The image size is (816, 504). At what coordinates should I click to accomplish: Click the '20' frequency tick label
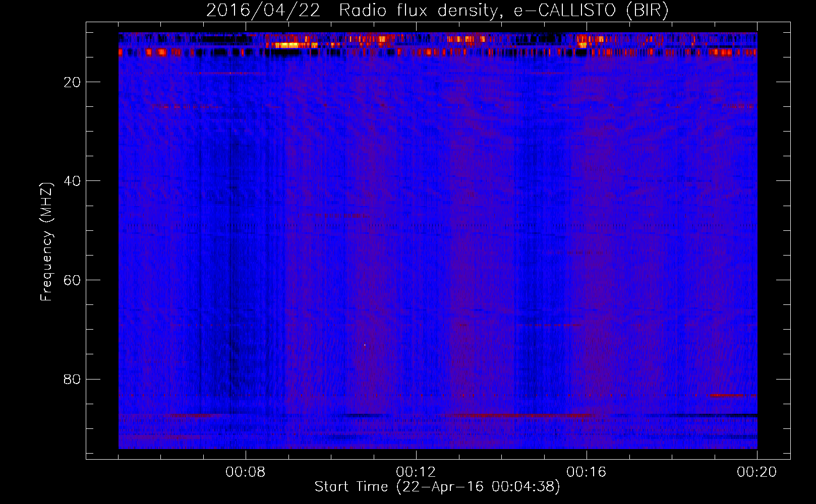point(72,82)
